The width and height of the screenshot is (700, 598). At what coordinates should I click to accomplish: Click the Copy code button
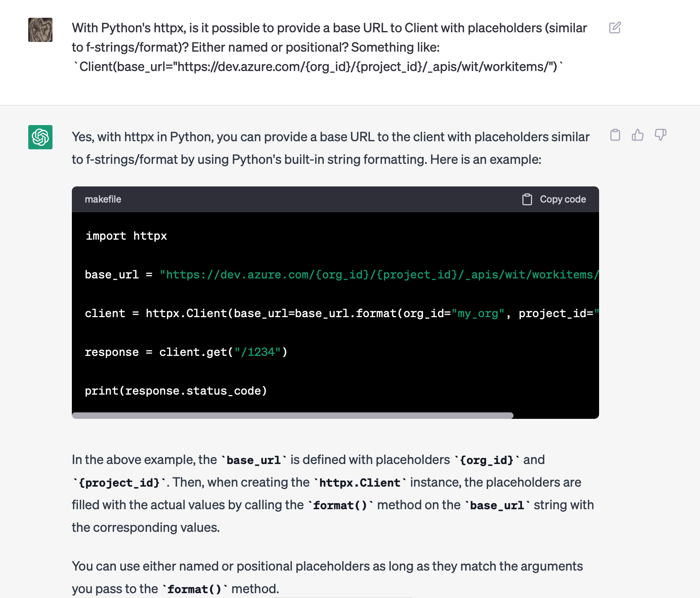(554, 199)
